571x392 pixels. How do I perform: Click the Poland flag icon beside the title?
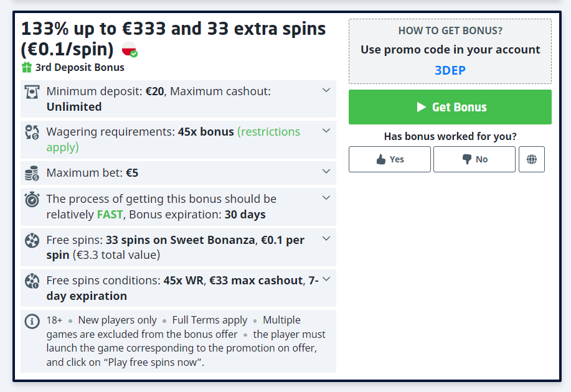[x=130, y=49]
